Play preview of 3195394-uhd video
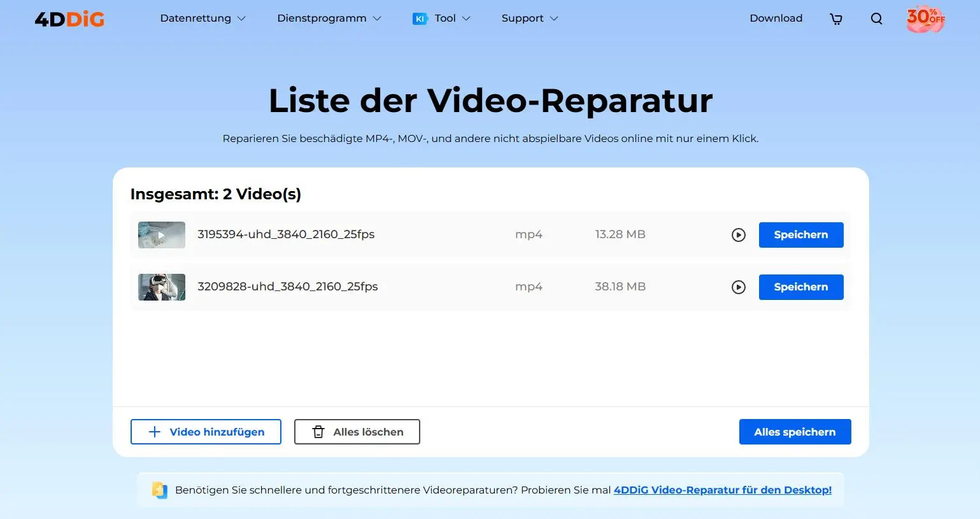 (738, 235)
